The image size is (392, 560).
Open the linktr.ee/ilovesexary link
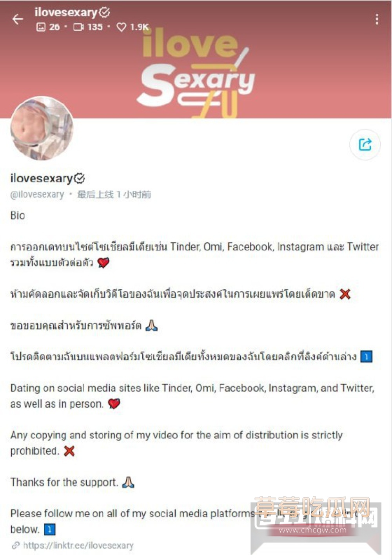(78, 545)
